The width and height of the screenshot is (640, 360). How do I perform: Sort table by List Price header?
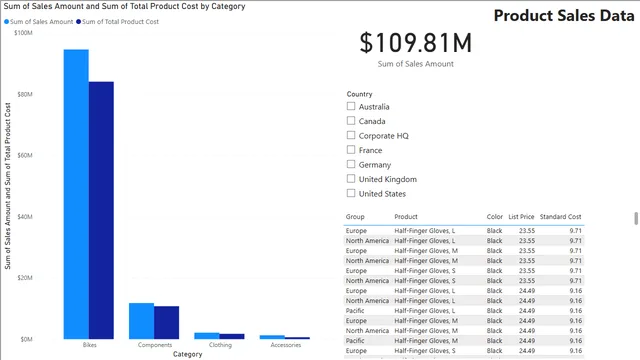[x=521, y=217]
